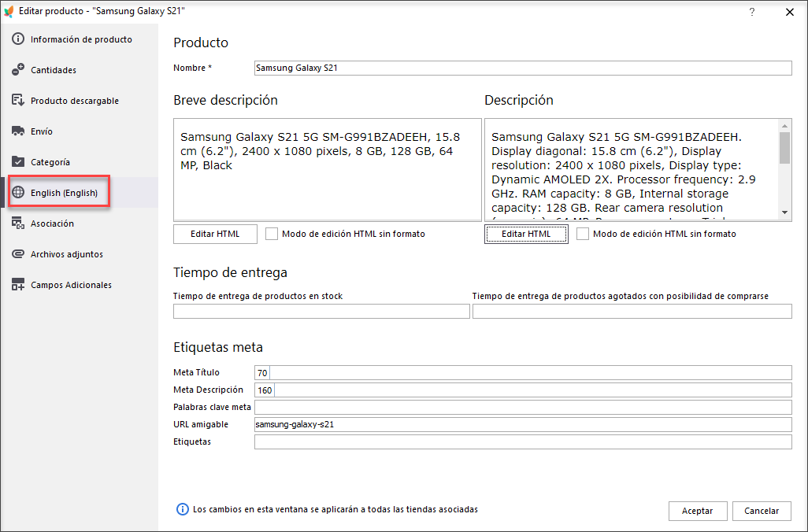The width and height of the screenshot is (808, 532).
Task: Click the Meta Descripción character counter 160
Action: click(265, 390)
